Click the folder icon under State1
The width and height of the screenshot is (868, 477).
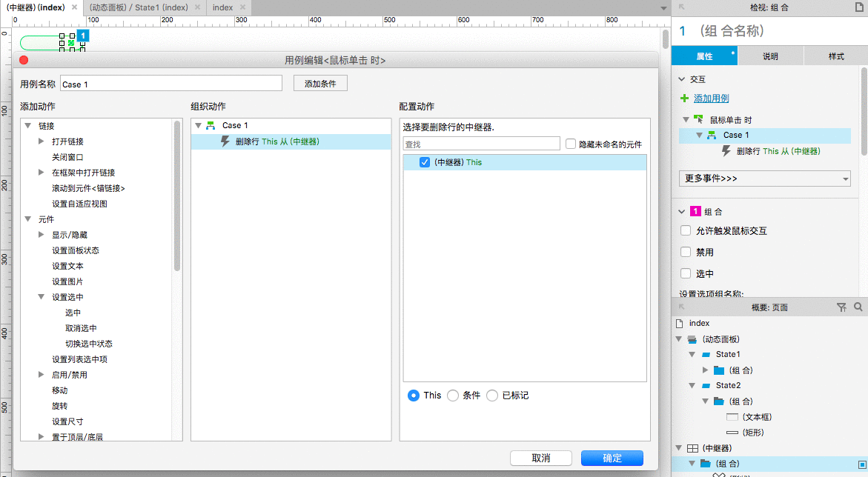[719, 370]
